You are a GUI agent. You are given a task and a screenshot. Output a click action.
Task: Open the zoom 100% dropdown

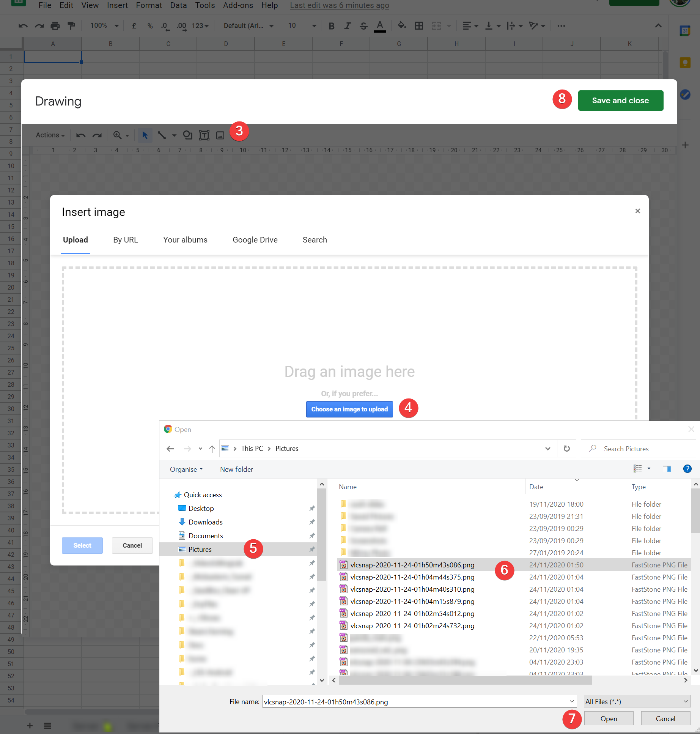tap(104, 26)
